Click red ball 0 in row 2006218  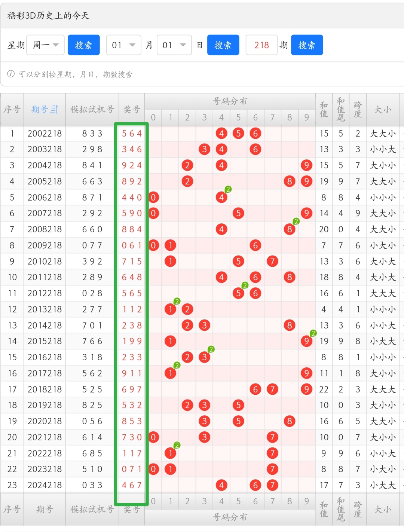(x=153, y=197)
